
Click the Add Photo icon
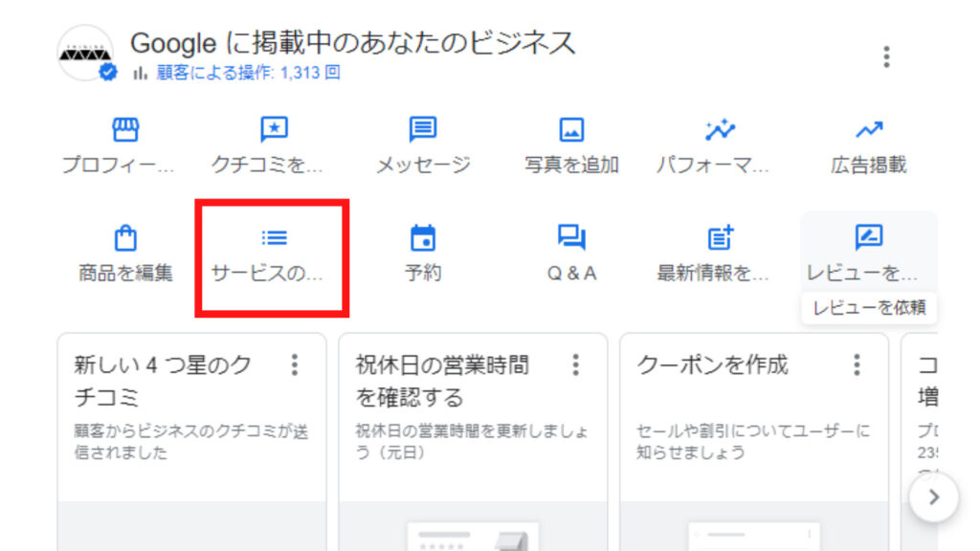pos(571,130)
